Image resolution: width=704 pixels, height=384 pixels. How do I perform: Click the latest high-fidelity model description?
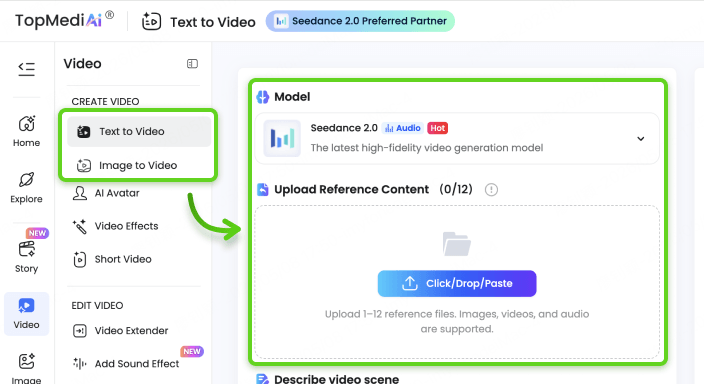pos(427,148)
